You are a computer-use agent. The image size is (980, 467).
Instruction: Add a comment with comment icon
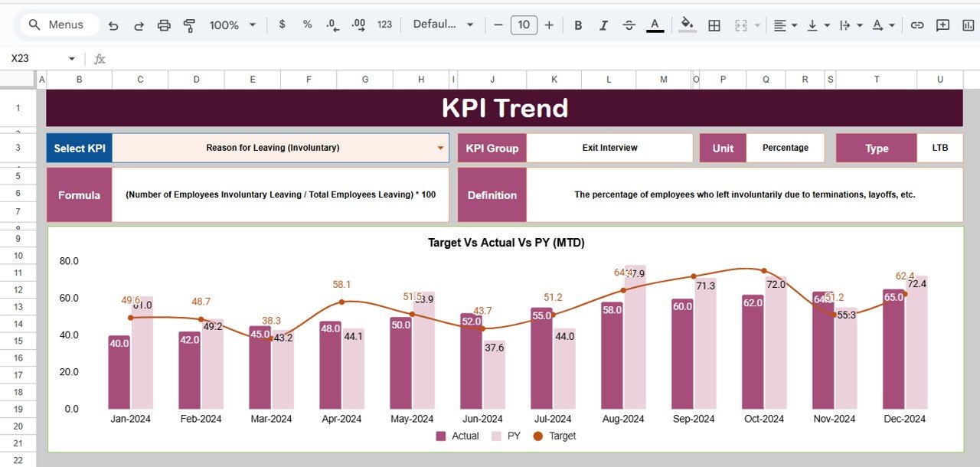click(x=942, y=25)
